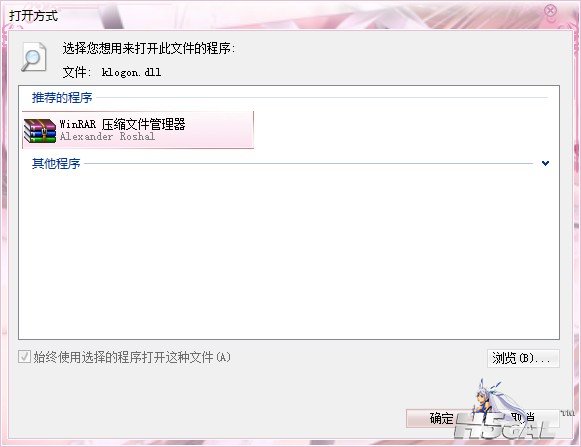Click the 文件: label
581x447 pixels.
[77, 72]
